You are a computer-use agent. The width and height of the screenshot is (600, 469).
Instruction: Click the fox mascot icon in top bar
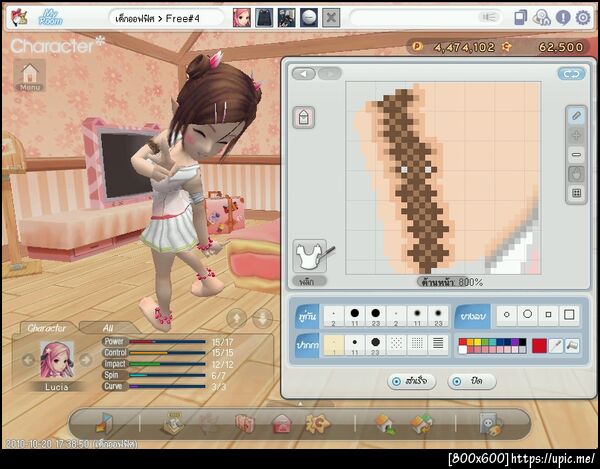pyautogui.click(x=18, y=17)
